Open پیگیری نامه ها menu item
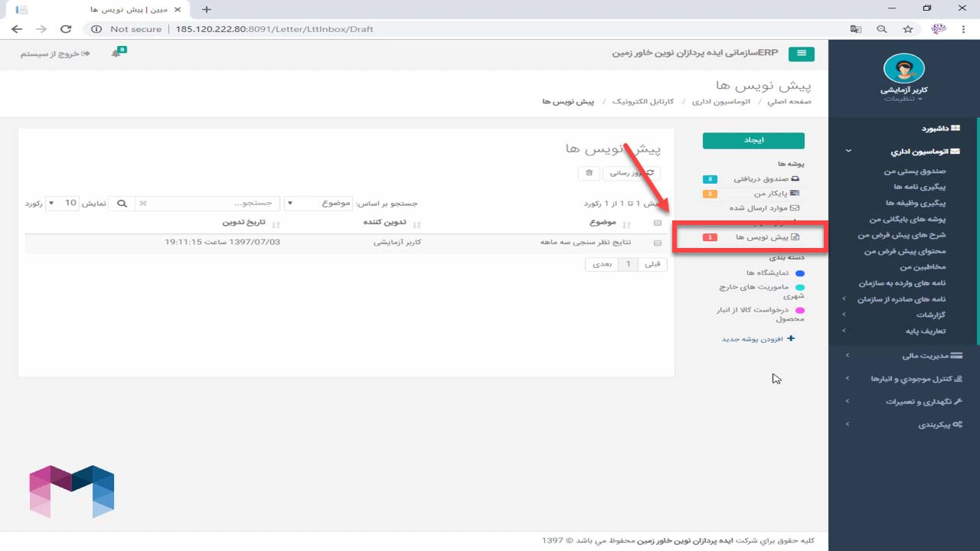This screenshot has height=551, width=980. (920, 187)
